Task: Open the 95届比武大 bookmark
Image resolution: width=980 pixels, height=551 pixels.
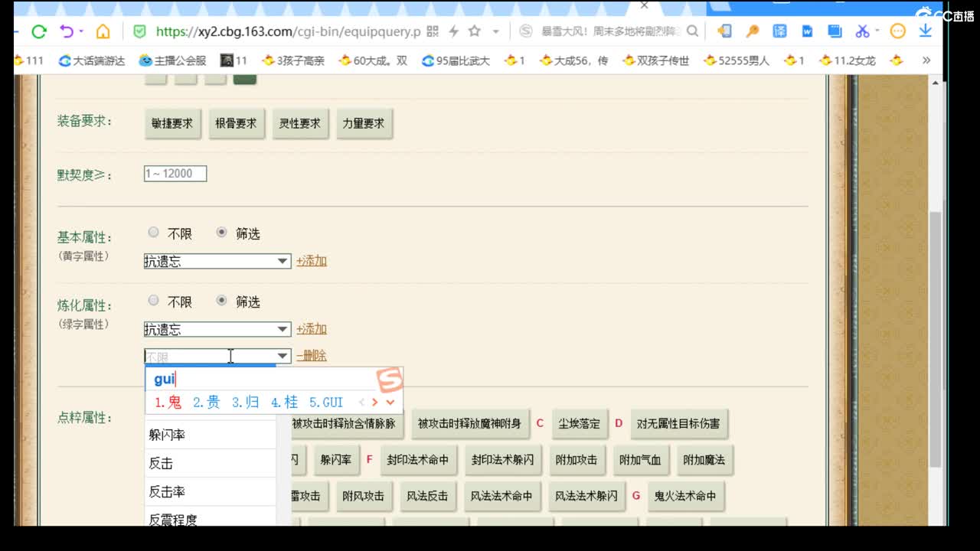Action: pyautogui.click(x=456, y=60)
